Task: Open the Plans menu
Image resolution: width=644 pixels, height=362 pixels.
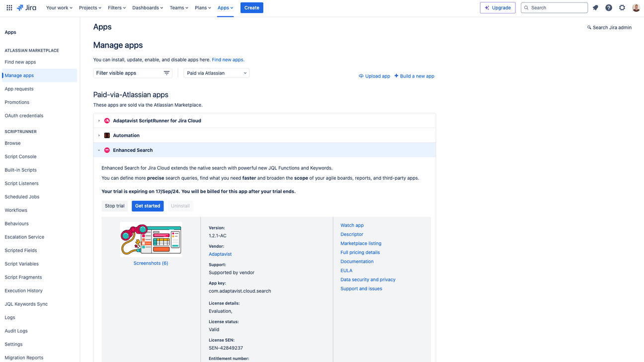Action: pos(203,7)
